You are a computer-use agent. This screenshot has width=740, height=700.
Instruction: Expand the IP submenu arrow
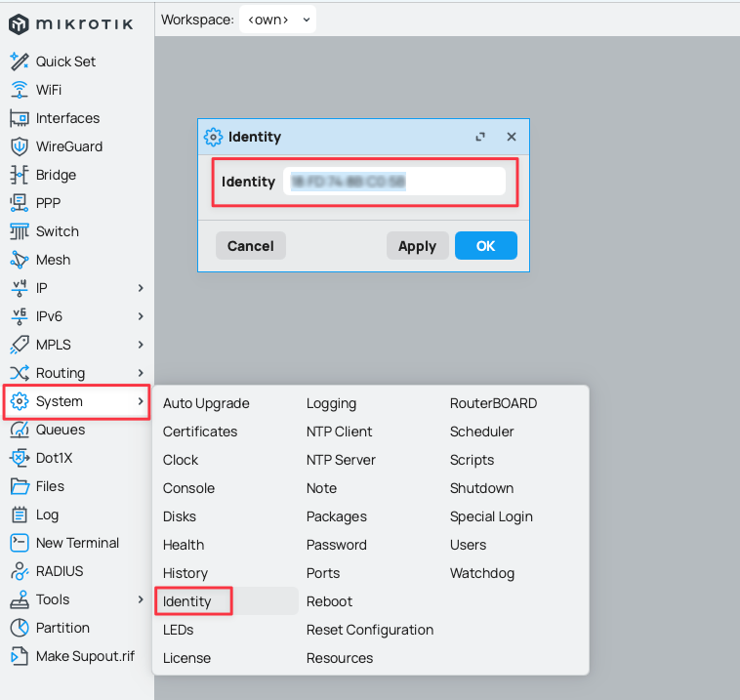(x=141, y=288)
